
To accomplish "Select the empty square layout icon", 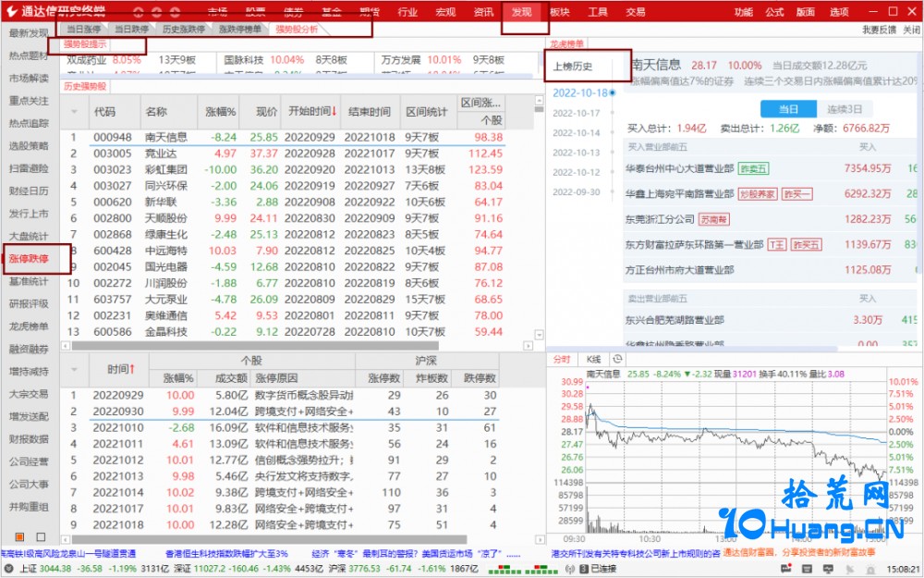I will coord(41,536).
